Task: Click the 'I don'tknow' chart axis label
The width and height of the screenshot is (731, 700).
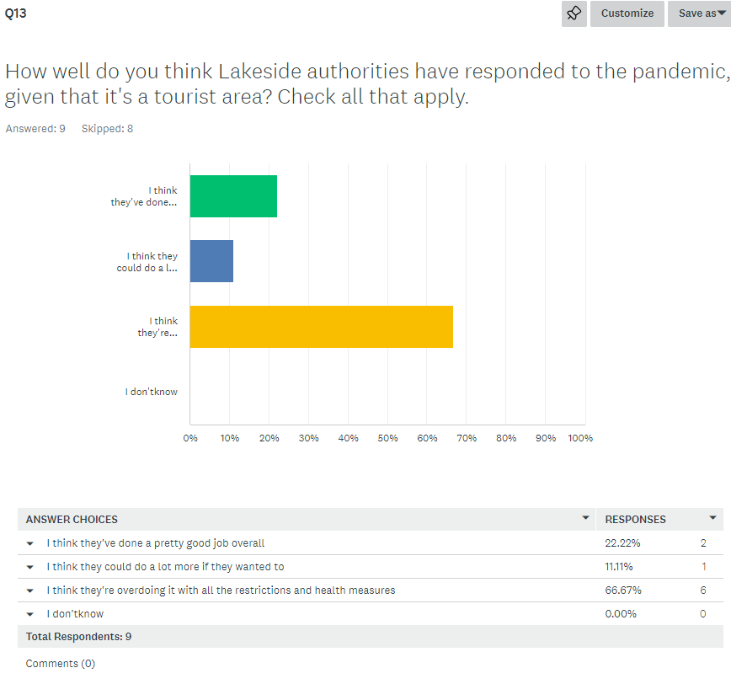Action: pyautogui.click(x=152, y=392)
